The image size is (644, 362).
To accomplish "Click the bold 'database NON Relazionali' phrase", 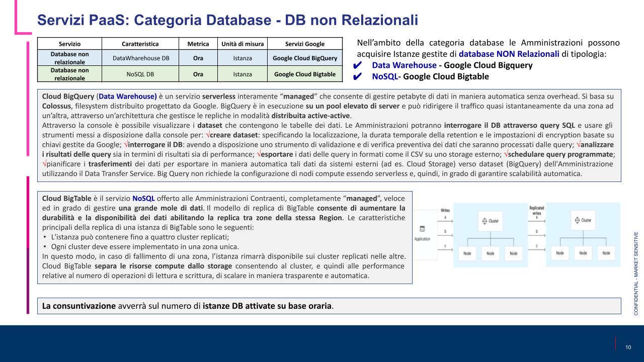I will pos(508,54).
